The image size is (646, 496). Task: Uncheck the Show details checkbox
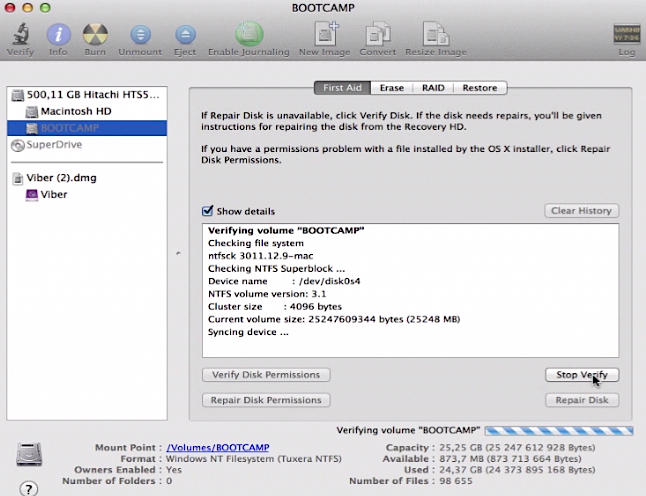point(207,211)
